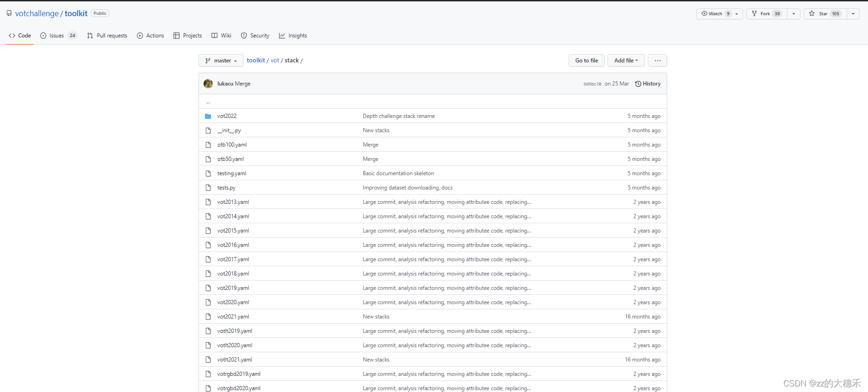Open the Merge commit message in header
The width and height of the screenshot is (868, 392).
pyautogui.click(x=243, y=84)
